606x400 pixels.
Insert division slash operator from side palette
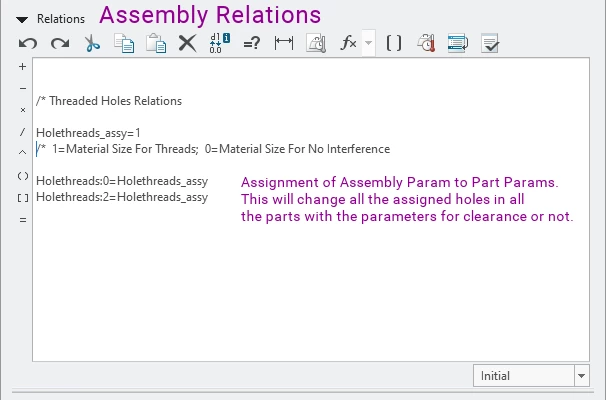(x=22, y=132)
